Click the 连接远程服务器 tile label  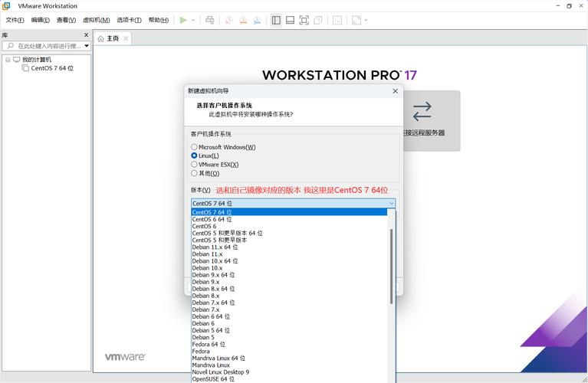424,133
